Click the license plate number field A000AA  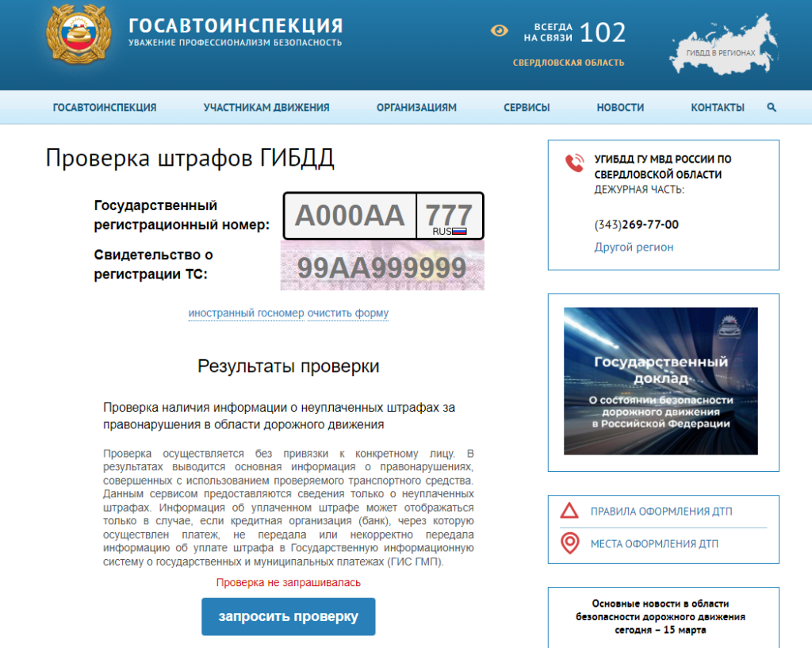(350, 216)
